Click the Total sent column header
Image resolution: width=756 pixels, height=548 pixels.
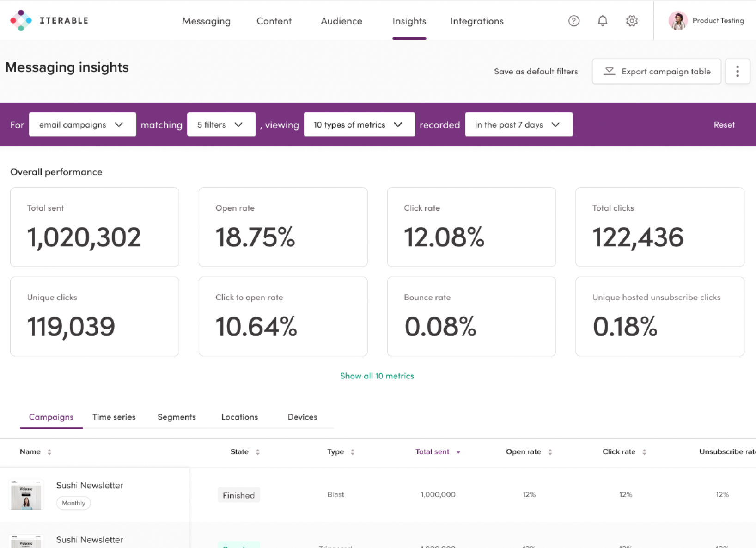pos(432,451)
